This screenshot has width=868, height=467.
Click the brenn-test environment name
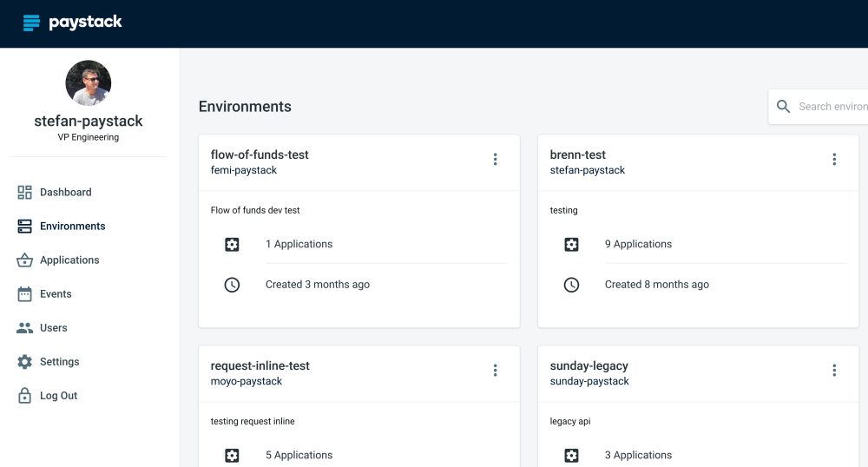point(578,155)
